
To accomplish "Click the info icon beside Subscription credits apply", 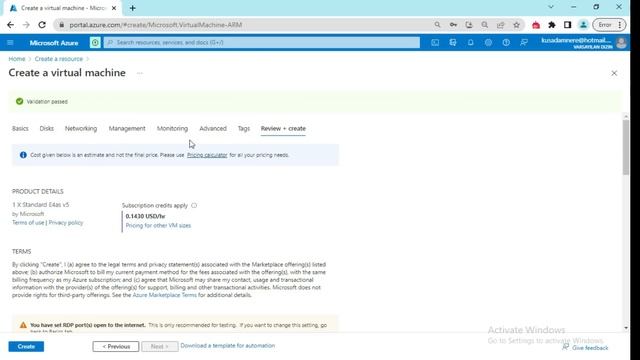I will click(194, 205).
